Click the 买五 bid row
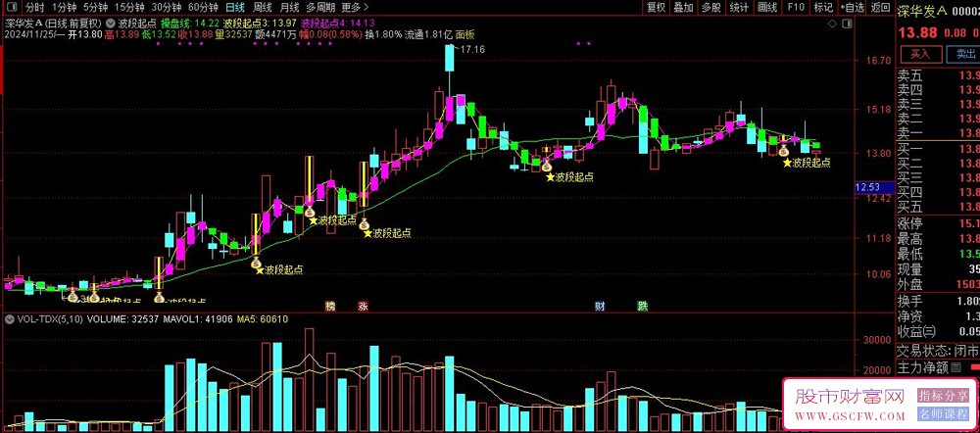980x433 pixels. pos(938,206)
